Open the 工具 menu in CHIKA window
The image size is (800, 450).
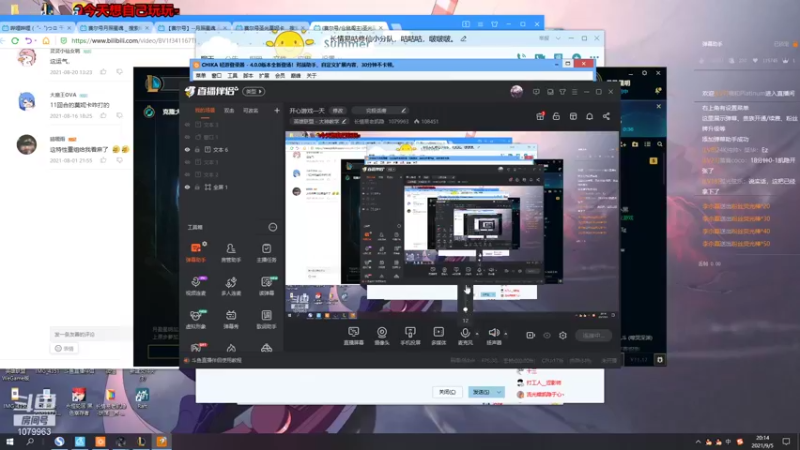(233, 76)
